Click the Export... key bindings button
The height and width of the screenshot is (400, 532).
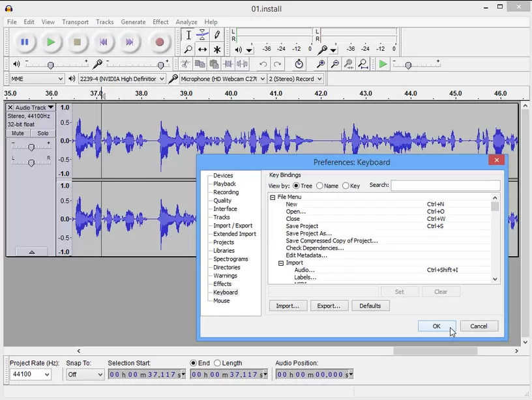329,306
